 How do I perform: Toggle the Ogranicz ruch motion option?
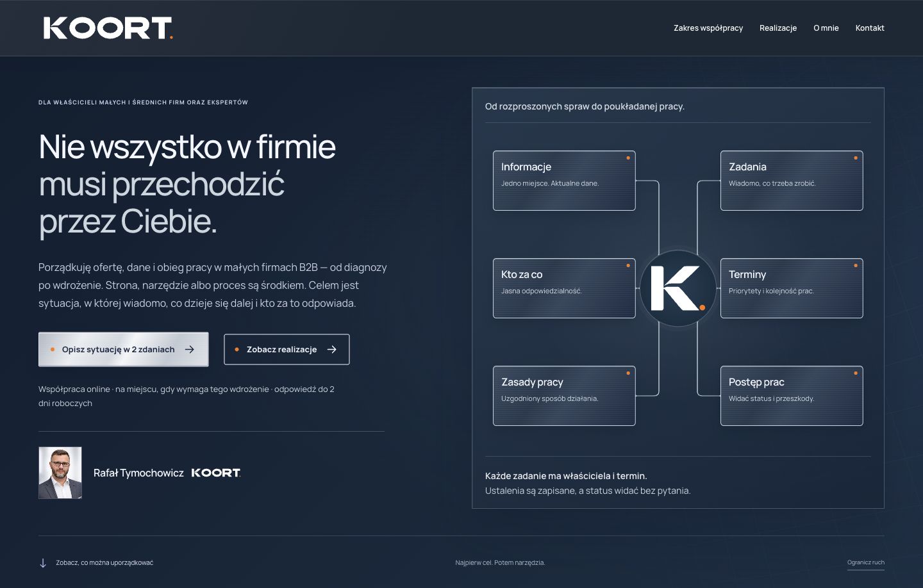(866, 563)
